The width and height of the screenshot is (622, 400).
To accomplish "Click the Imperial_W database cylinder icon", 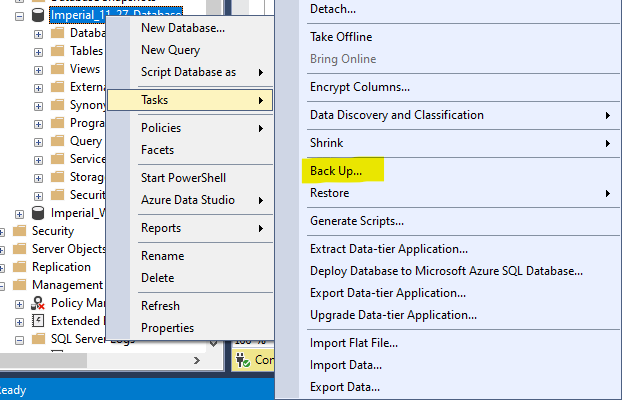I will (x=39, y=213).
